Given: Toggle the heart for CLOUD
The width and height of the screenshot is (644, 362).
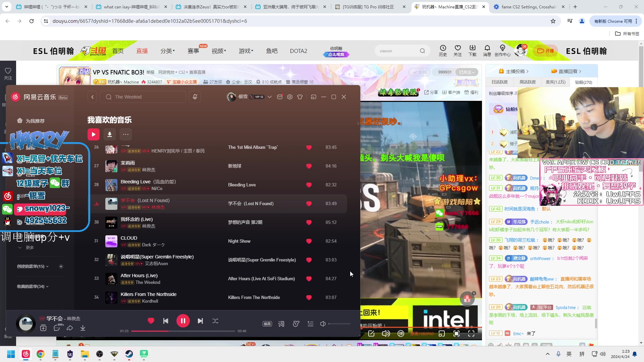Looking at the screenshot, I should (x=309, y=241).
